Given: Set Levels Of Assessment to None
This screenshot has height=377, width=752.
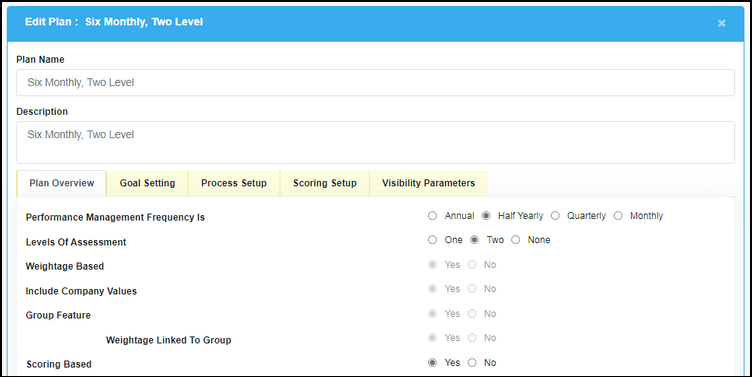Looking at the screenshot, I should click(x=516, y=240).
